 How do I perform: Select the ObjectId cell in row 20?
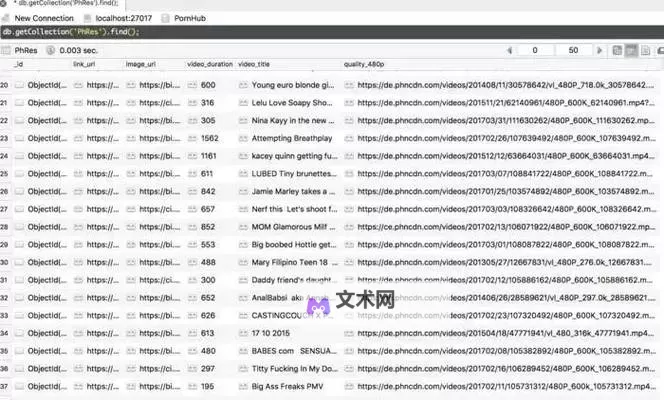47,85
